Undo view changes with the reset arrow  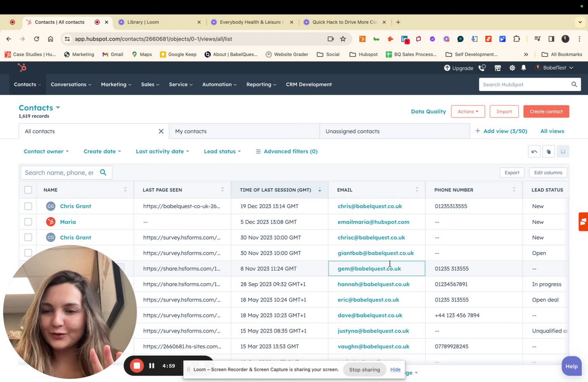point(534,152)
